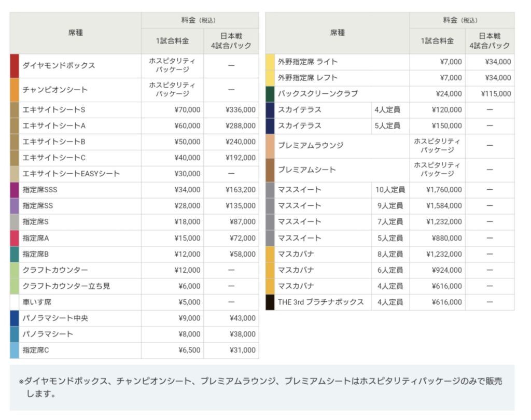
Task: Select エキサイトシートA seat name
Action: click(54, 126)
